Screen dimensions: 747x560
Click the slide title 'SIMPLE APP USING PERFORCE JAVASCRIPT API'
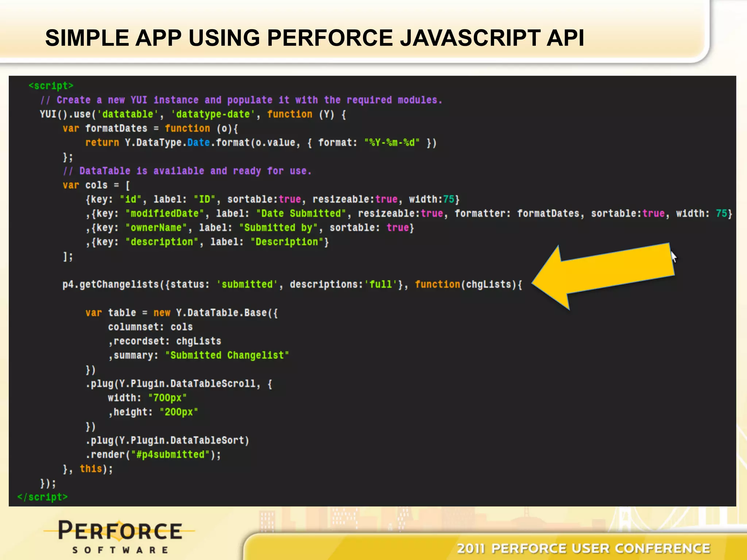(x=314, y=38)
